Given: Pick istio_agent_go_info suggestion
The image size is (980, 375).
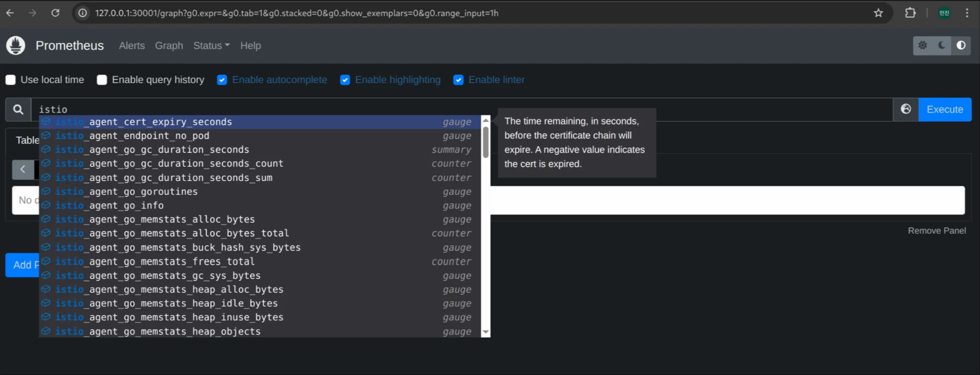Looking at the screenshot, I should (x=260, y=205).
